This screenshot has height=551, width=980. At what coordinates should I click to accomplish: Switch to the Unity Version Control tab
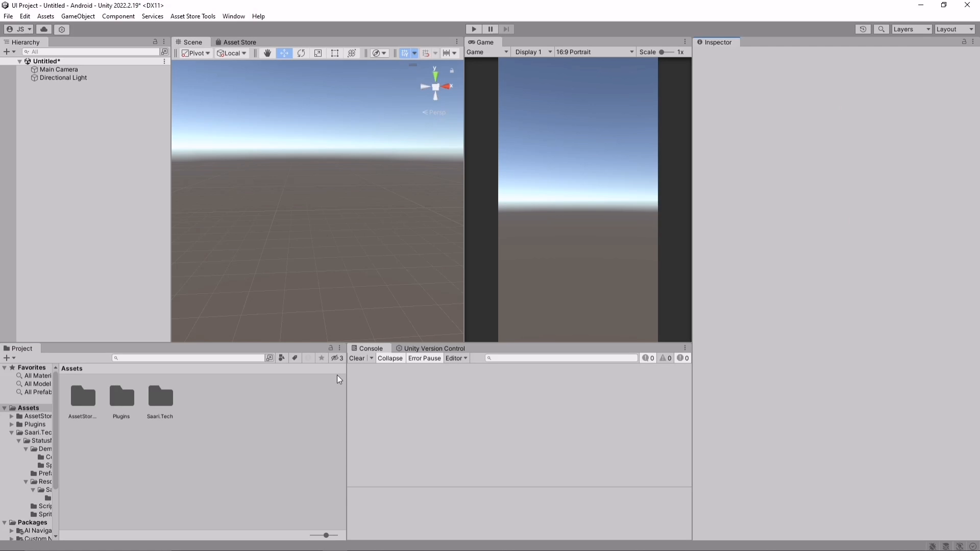(430, 348)
